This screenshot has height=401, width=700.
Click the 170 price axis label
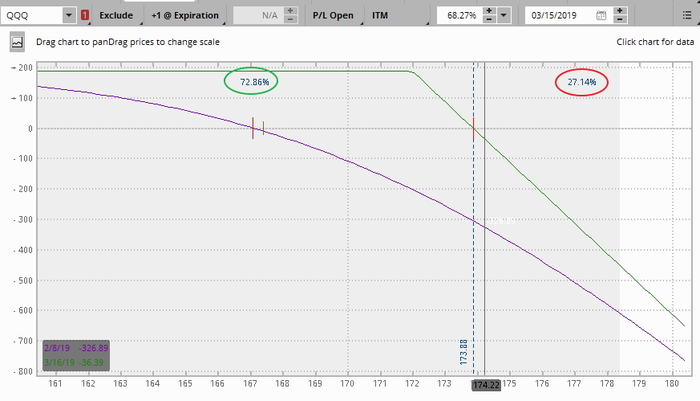[347, 384]
